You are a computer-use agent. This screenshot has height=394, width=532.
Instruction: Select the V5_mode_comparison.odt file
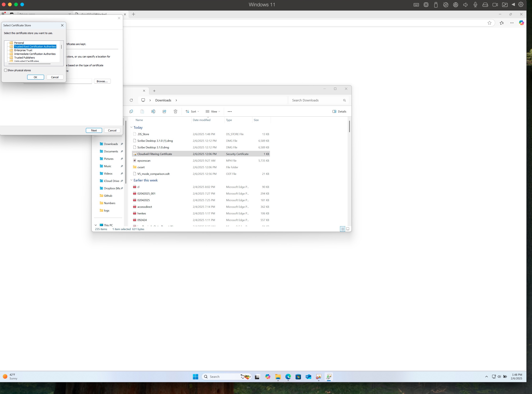tap(201, 174)
